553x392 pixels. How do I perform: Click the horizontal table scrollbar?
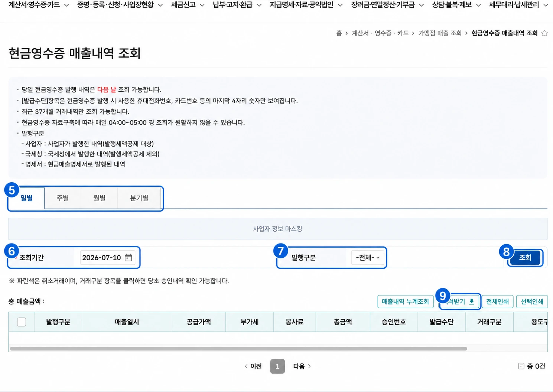238,349
